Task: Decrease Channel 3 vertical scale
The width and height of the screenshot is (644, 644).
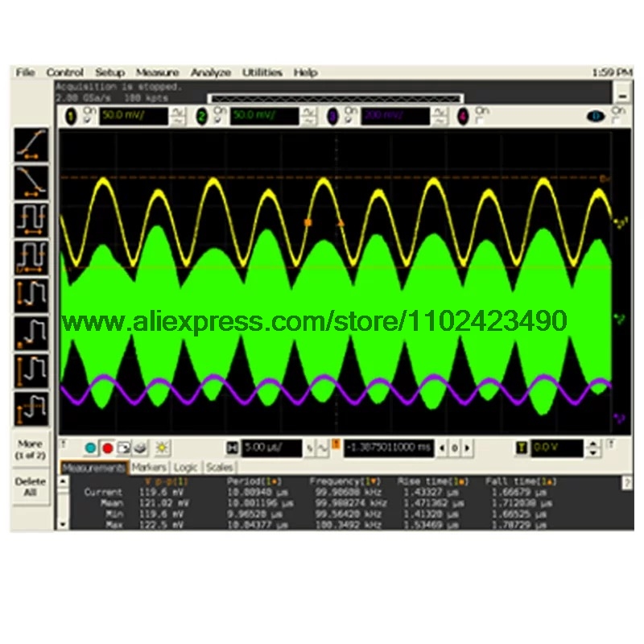Action: pyautogui.click(x=440, y=122)
